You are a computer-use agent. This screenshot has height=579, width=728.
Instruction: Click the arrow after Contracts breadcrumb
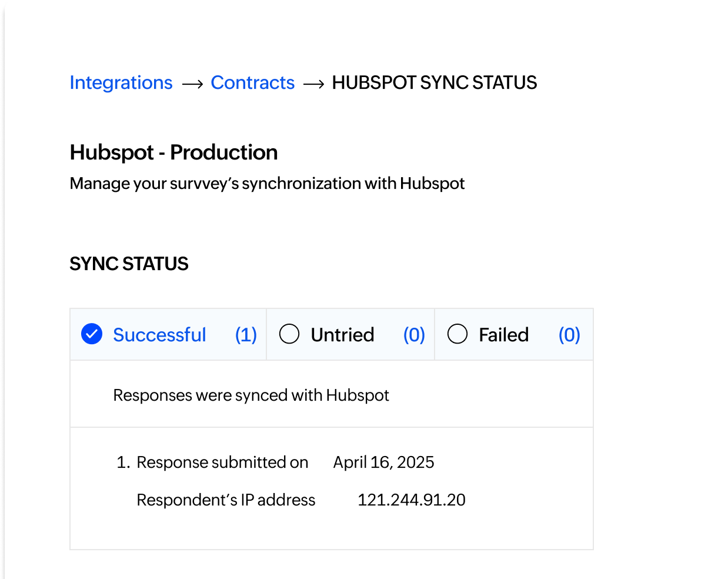313,85
